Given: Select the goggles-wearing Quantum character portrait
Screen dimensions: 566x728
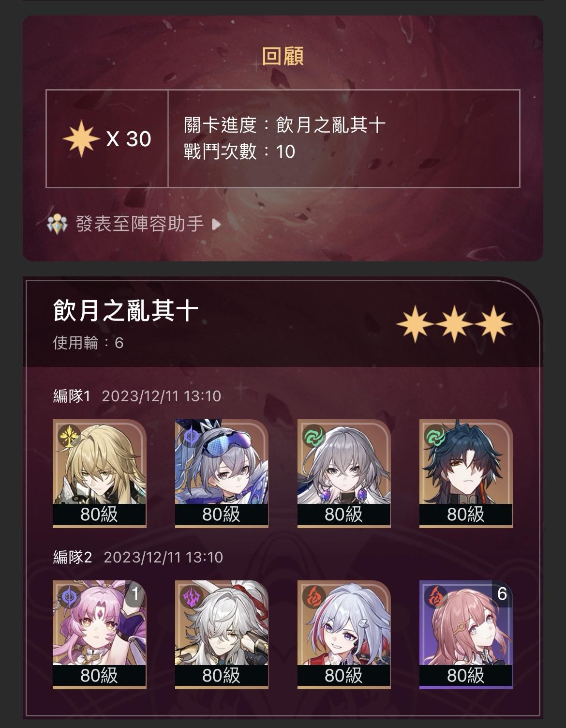Looking at the screenshot, I should click(222, 473).
